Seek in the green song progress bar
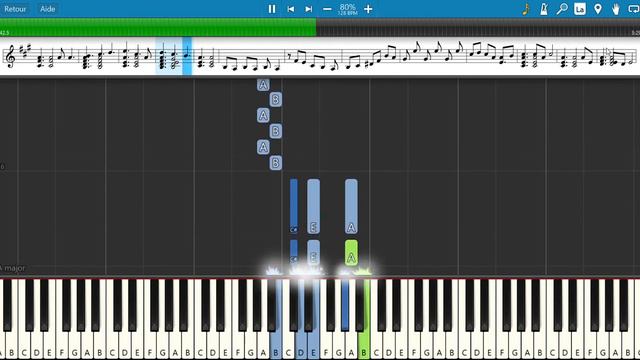Screen dimensions: 640x360 click(x=158, y=27)
